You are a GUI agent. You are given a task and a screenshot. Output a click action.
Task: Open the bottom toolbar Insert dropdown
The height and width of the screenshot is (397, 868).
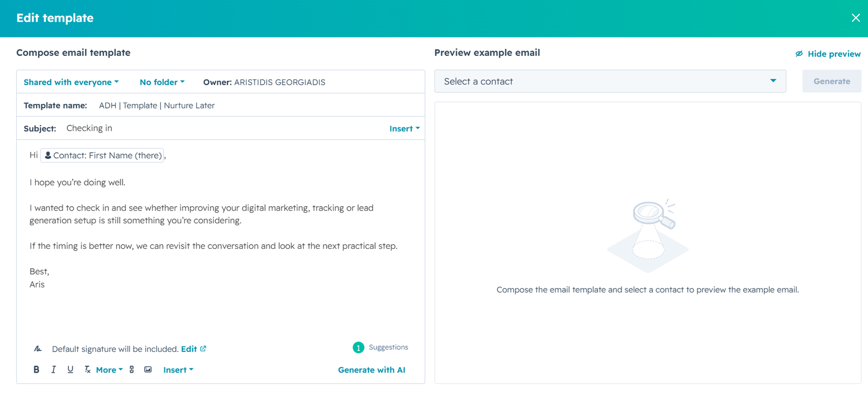click(x=178, y=370)
